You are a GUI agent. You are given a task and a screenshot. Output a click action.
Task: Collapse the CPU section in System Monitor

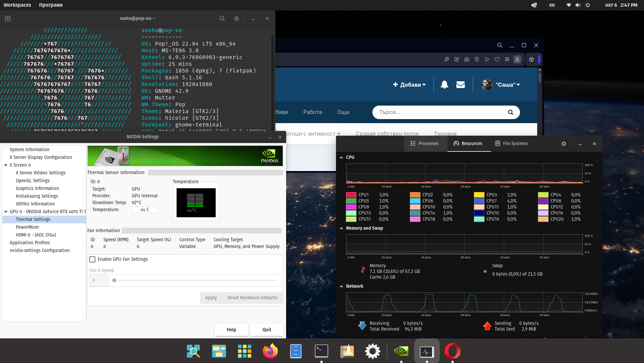(341, 158)
